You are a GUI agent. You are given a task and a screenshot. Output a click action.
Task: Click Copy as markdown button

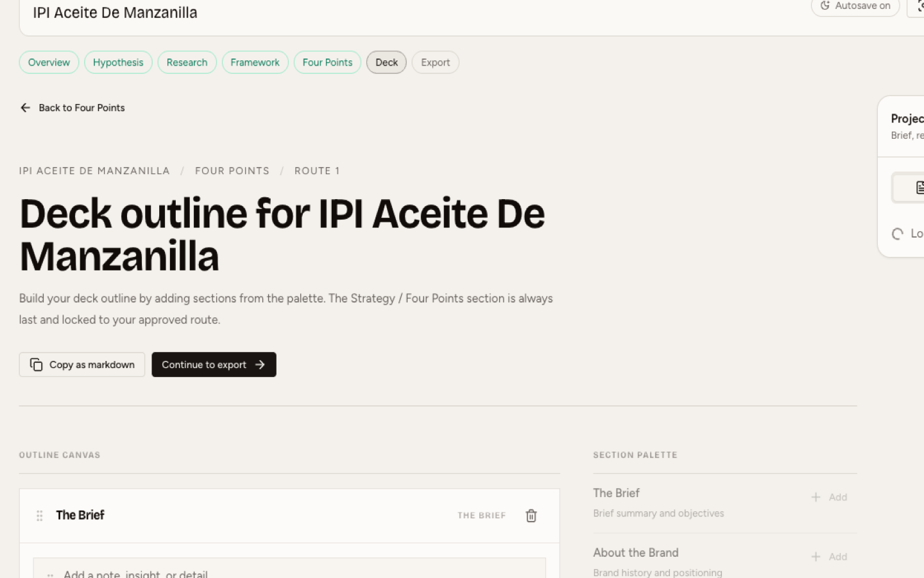82,365
